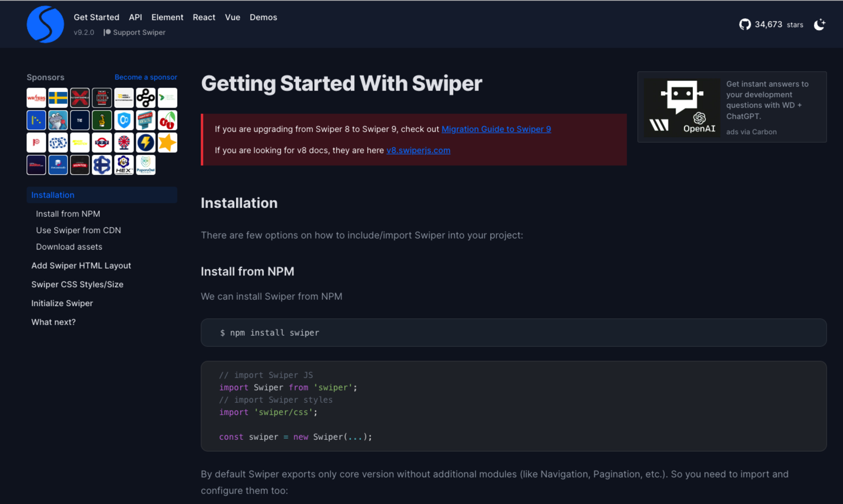This screenshot has width=843, height=504.
Task: Open the green arrow sponsor icon
Action: 168,98
